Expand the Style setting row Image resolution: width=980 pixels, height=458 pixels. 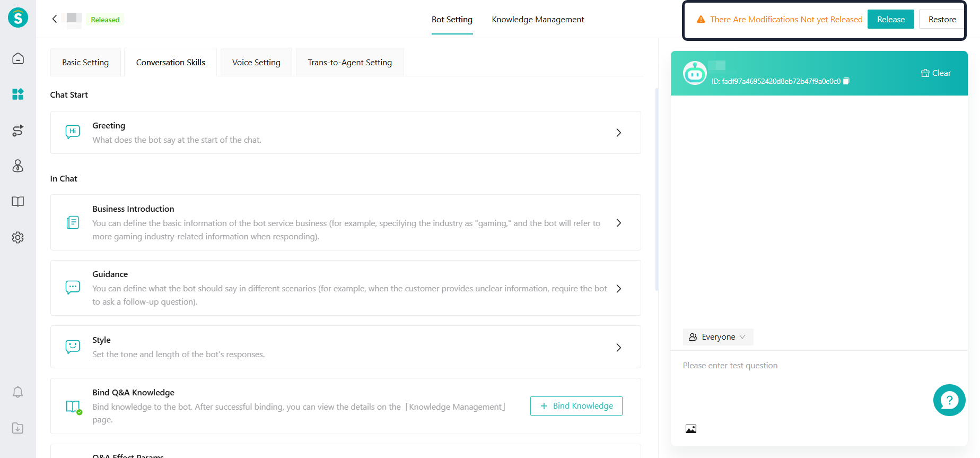coord(618,348)
